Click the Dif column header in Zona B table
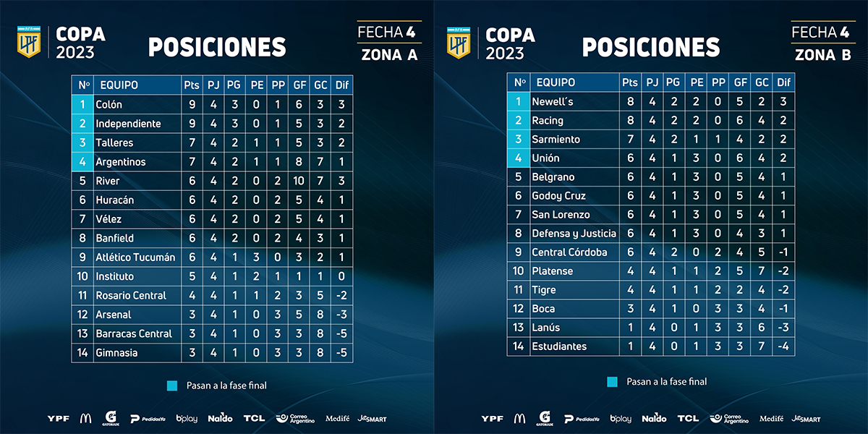 [783, 82]
